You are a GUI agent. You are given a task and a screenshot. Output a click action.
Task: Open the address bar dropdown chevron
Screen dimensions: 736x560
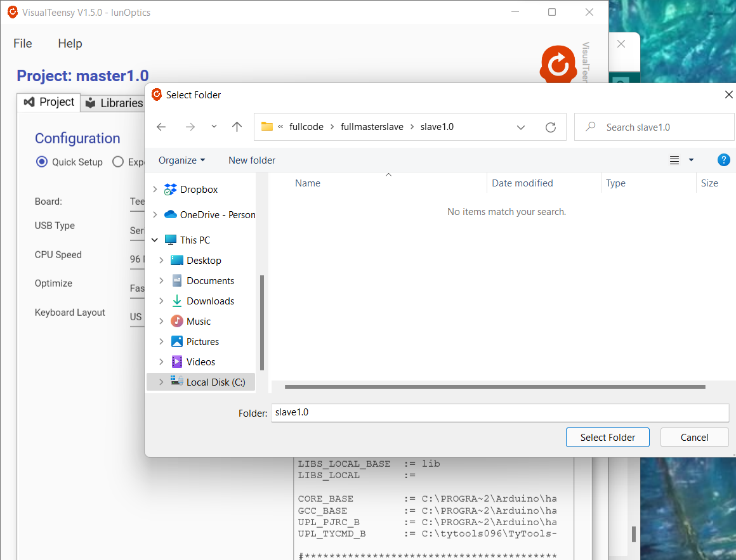point(521,127)
